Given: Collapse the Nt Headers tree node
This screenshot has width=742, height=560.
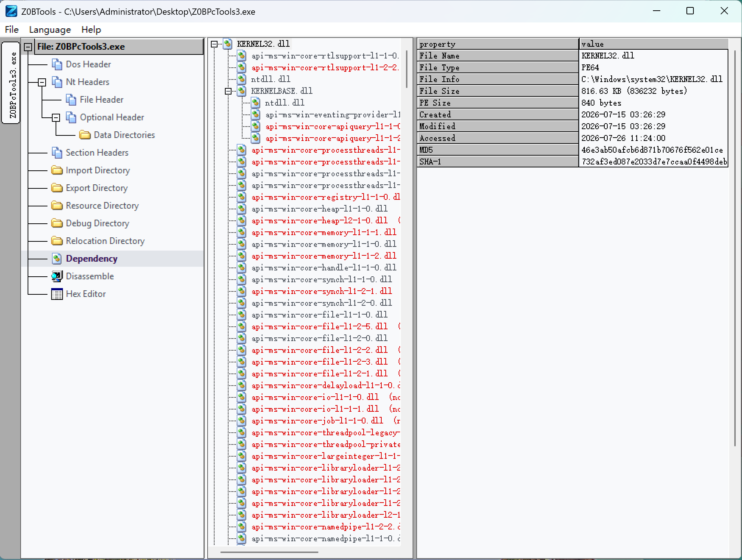Looking at the screenshot, I should [x=42, y=82].
